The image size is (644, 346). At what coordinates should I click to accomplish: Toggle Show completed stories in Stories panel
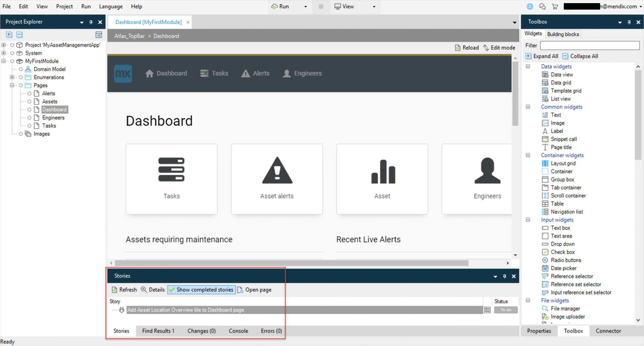pyautogui.click(x=201, y=290)
